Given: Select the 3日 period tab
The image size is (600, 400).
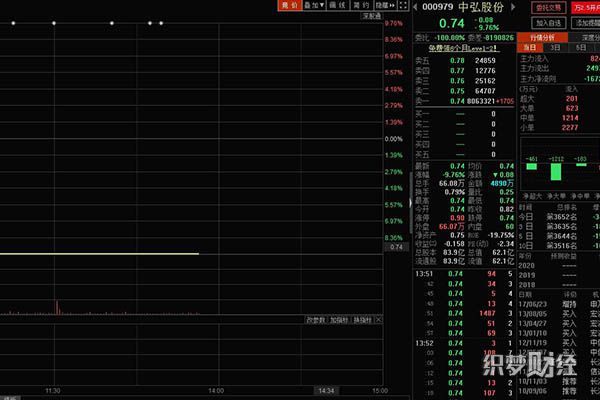Looking at the screenshot, I should [x=556, y=47].
